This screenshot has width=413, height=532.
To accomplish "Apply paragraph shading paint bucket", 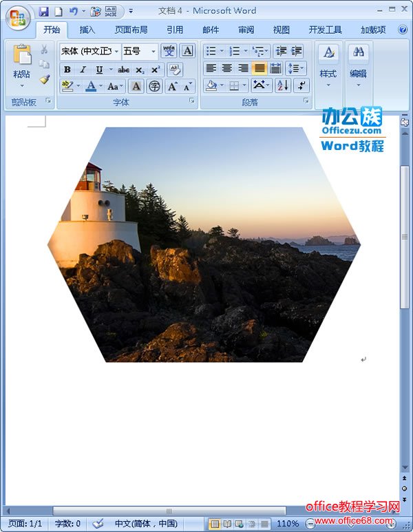I will tap(212, 85).
